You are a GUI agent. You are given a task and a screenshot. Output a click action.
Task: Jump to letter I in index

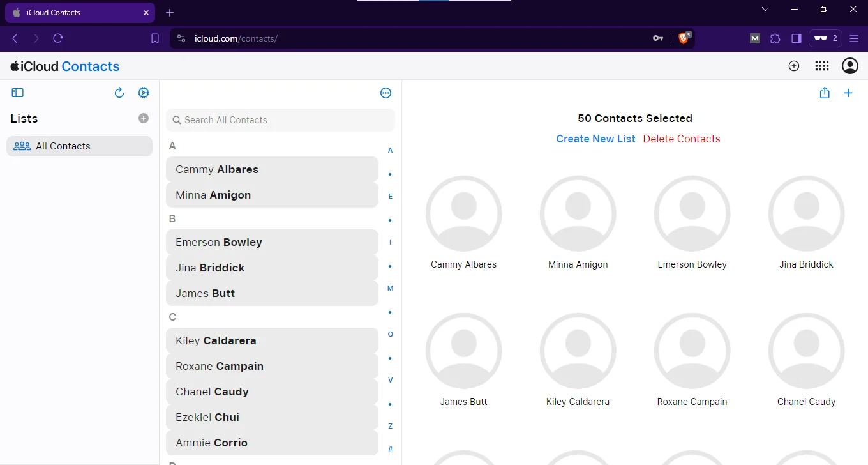pyautogui.click(x=391, y=242)
